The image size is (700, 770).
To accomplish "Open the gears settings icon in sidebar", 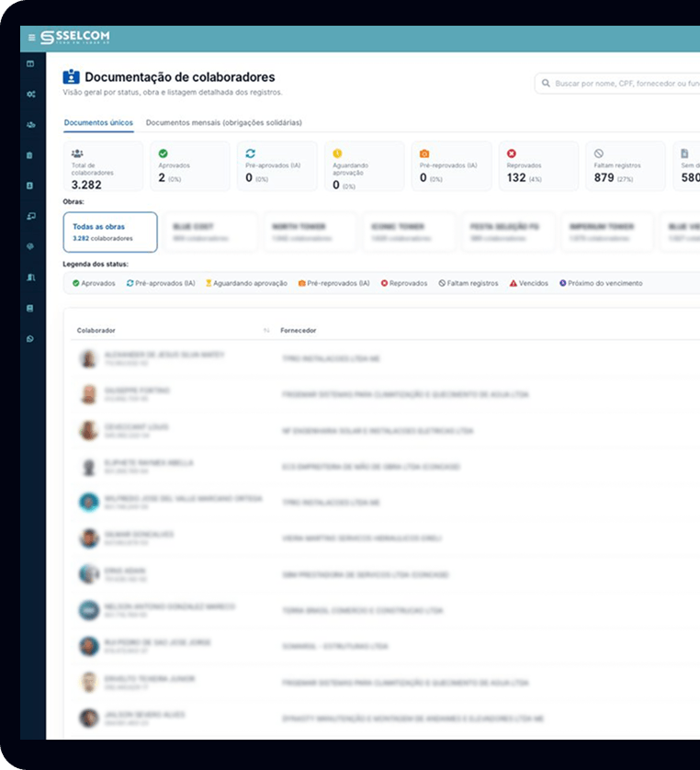I will click(31, 95).
